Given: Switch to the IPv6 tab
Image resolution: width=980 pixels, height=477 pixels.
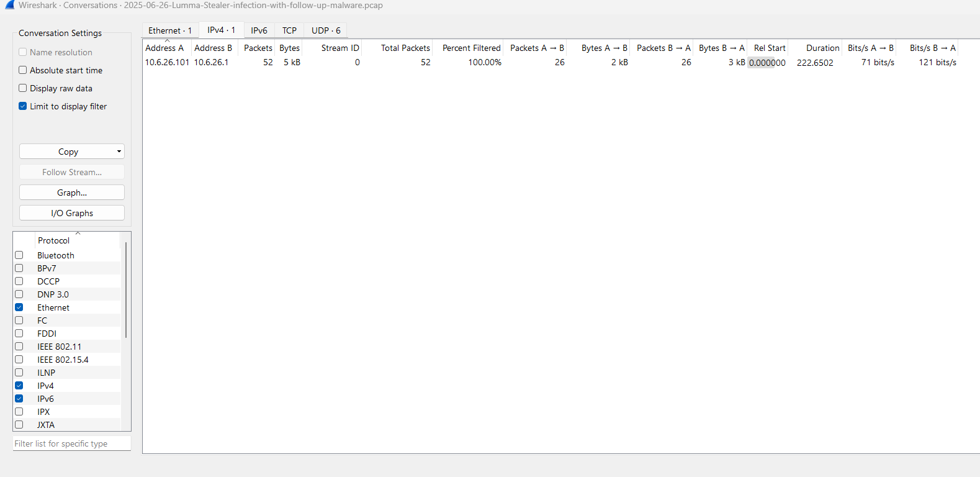Looking at the screenshot, I should [259, 30].
